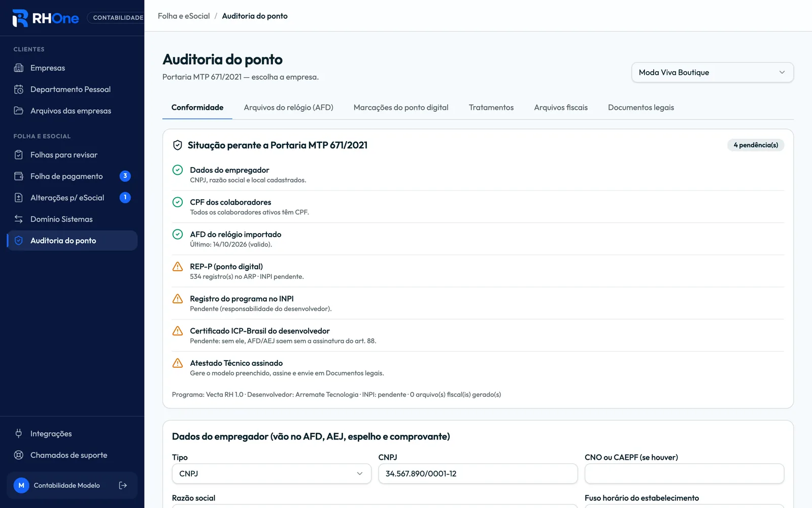Open Empresas in the sidebar
The width and height of the screenshot is (812, 508).
pos(72,68)
